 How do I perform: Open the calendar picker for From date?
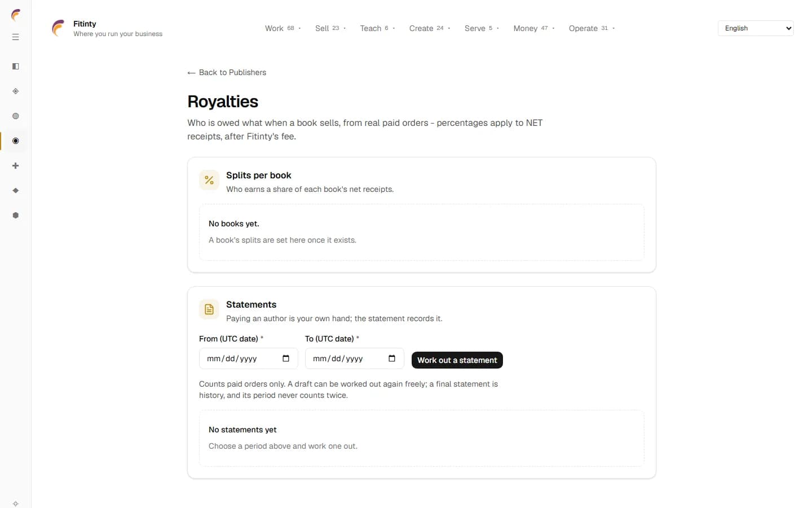[286, 358]
